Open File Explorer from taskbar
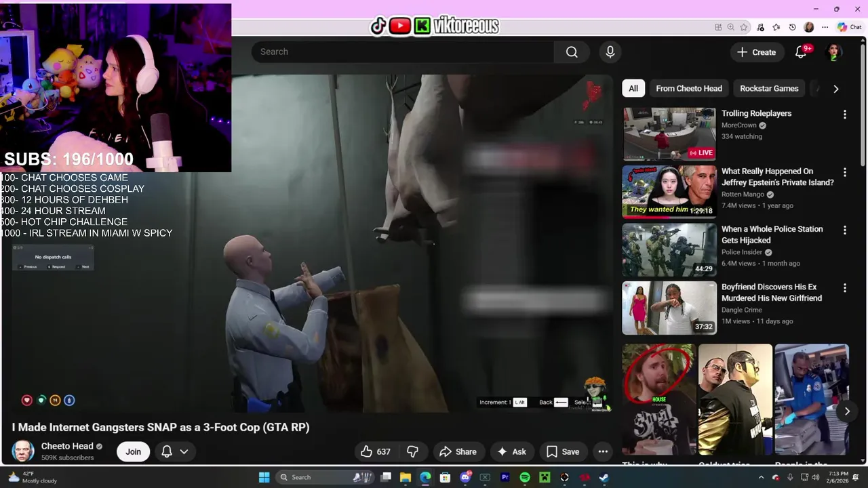 406,477
